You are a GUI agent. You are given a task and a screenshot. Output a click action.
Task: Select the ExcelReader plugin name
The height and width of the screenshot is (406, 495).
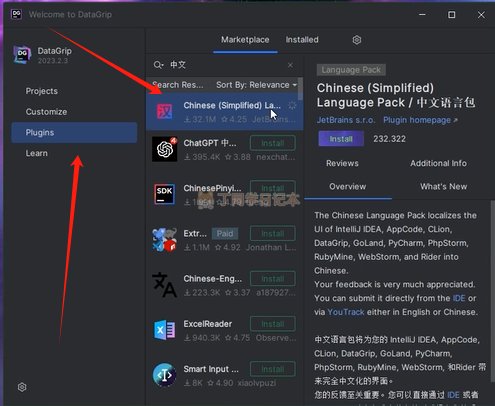[208, 324]
